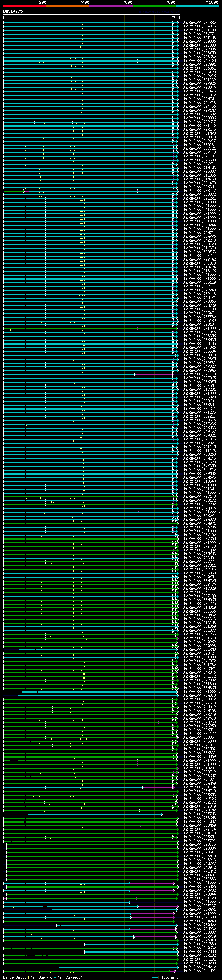
Task: Select the UniRef100_A5BV59 label
Action: pos(199,53)
